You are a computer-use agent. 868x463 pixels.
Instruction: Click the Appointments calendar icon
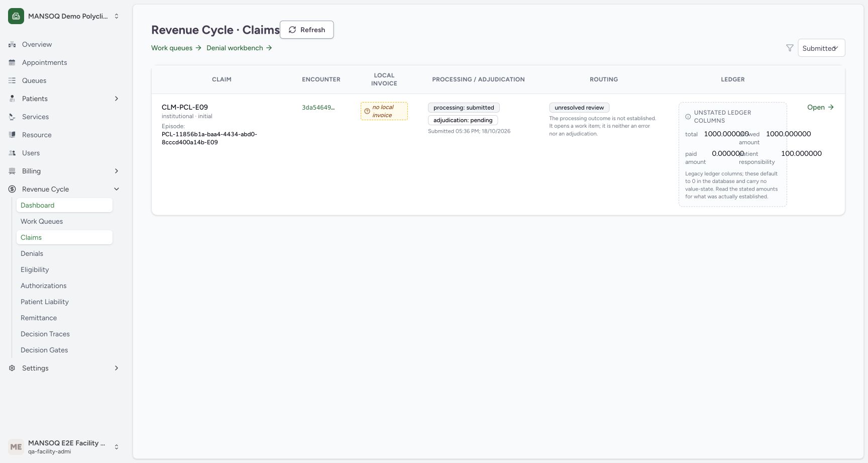coord(12,62)
